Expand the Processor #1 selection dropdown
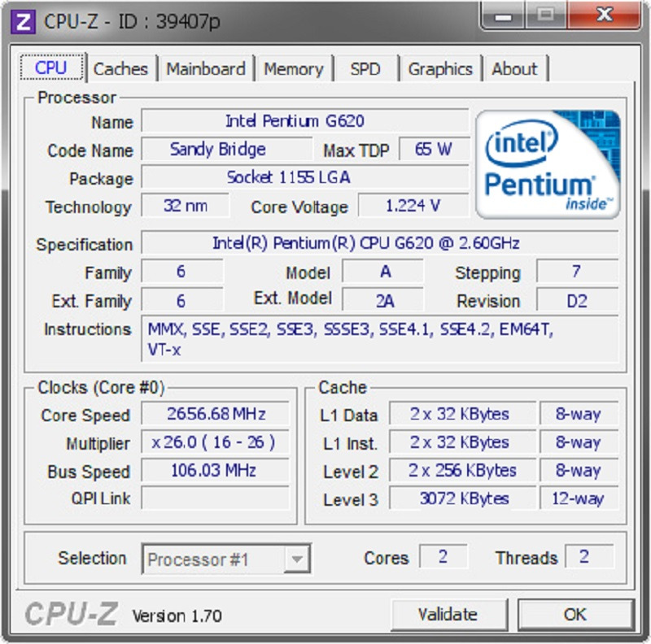This screenshot has height=644, width=651. 227,559
